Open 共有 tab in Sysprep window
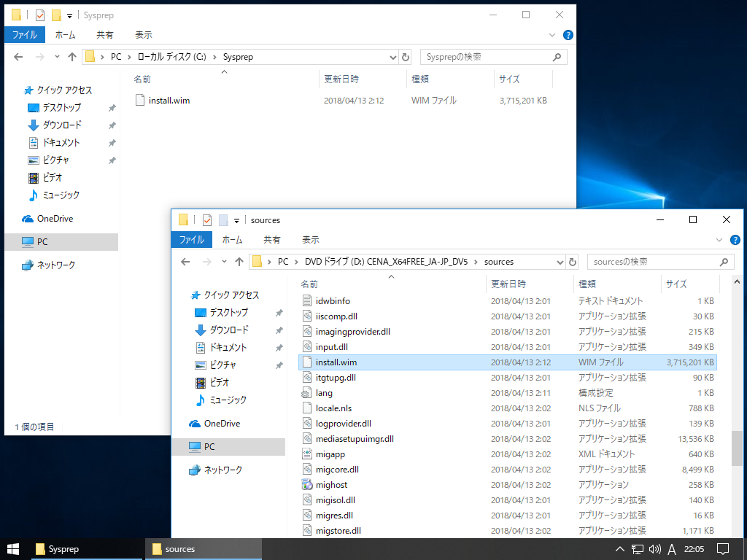Viewport: 747px width, 560px height. pos(105,35)
